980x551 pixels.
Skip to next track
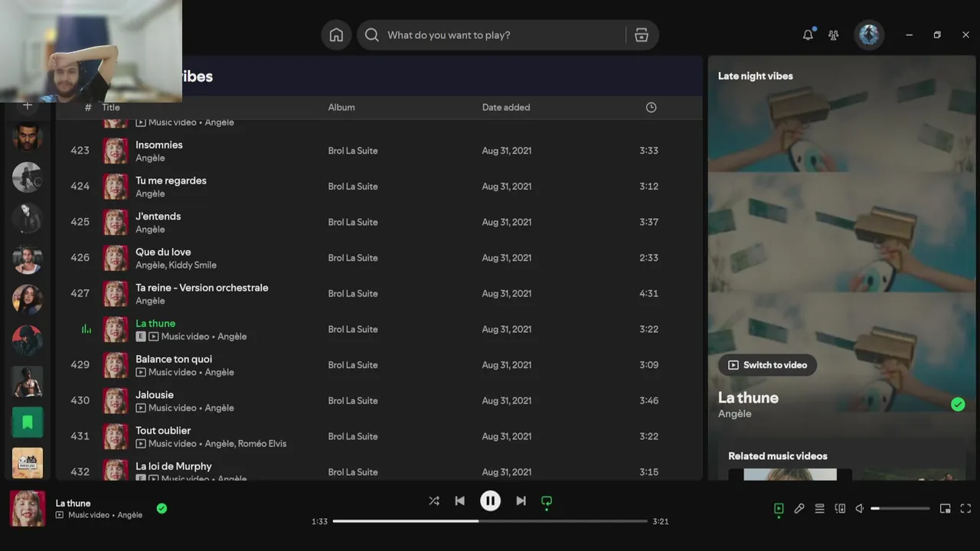coord(521,500)
